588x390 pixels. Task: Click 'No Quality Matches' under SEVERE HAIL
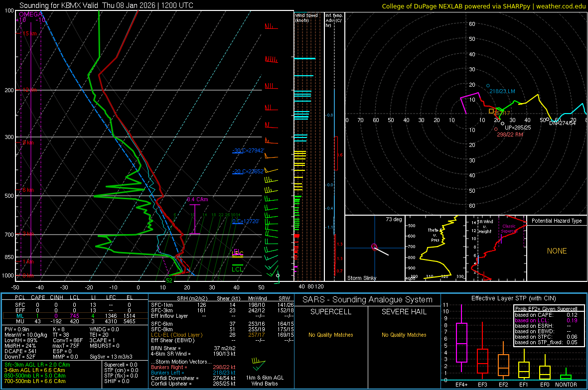[404, 335]
